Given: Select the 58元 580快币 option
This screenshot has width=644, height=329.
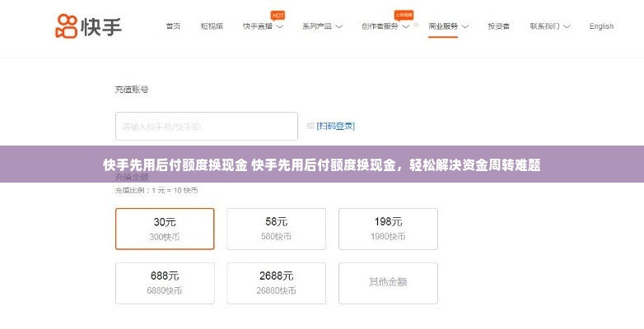Looking at the screenshot, I should 277,229.
